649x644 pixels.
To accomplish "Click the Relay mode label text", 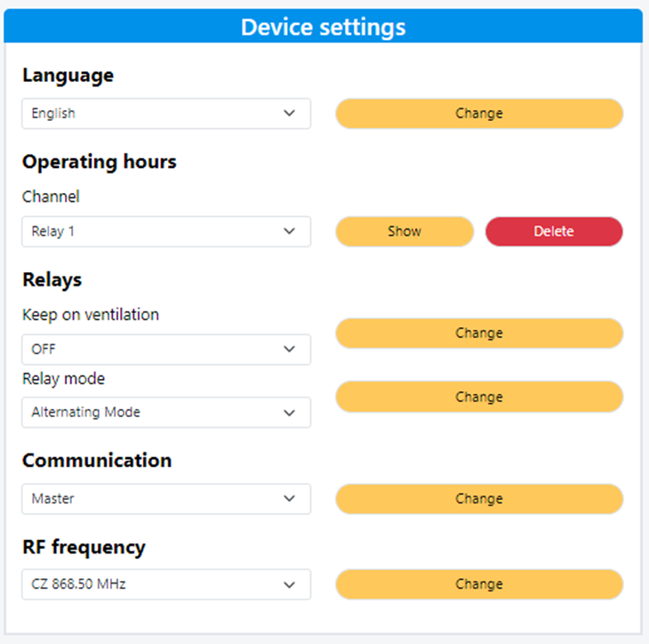I will coord(63,379).
